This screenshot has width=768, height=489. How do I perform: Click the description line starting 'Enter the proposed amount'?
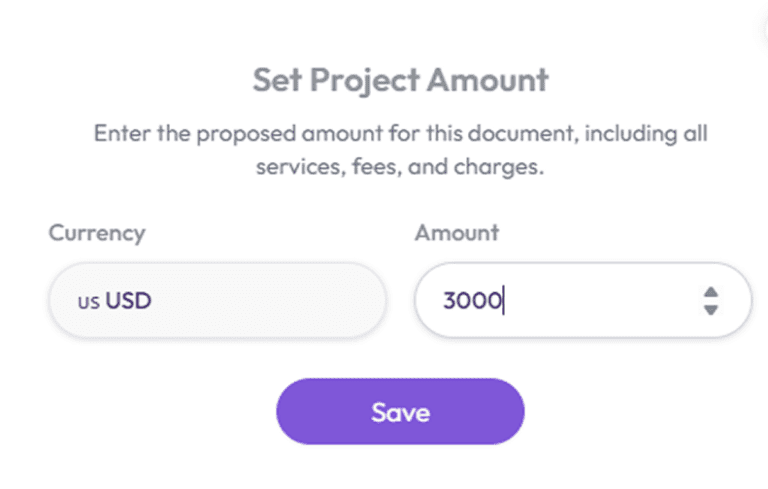[400, 133]
